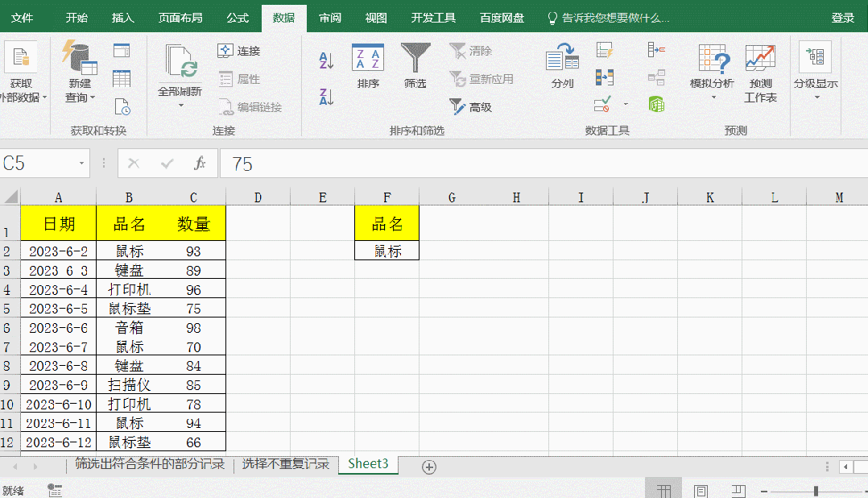The height and width of the screenshot is (498, 868).
Task: Click Edit Links (编辑链接)
Action: coord(250,107)
